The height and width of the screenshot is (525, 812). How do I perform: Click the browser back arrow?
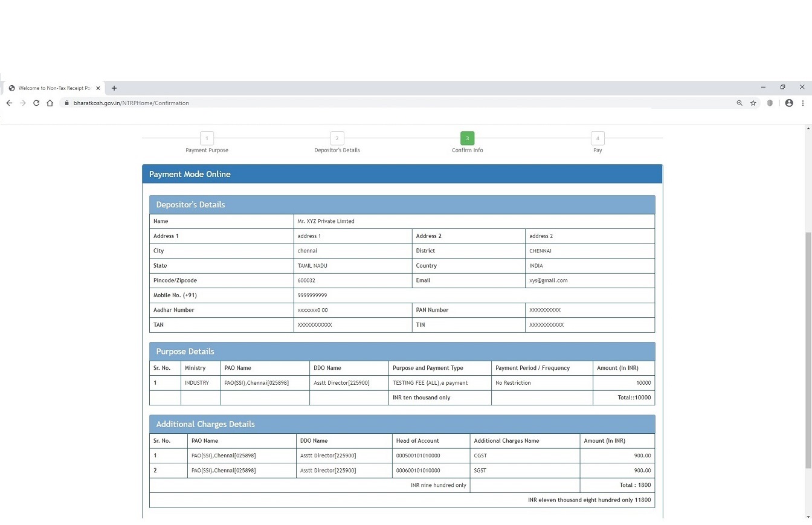[9, 103]
